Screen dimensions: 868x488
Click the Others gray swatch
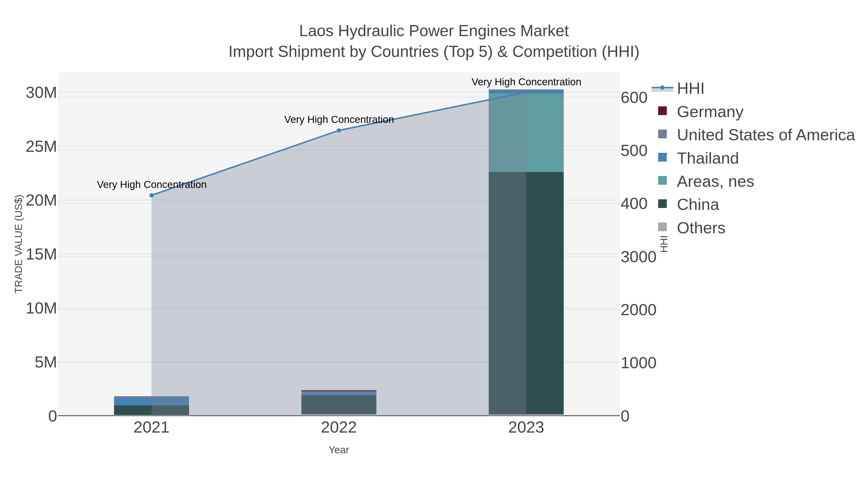tap(663, 227)
